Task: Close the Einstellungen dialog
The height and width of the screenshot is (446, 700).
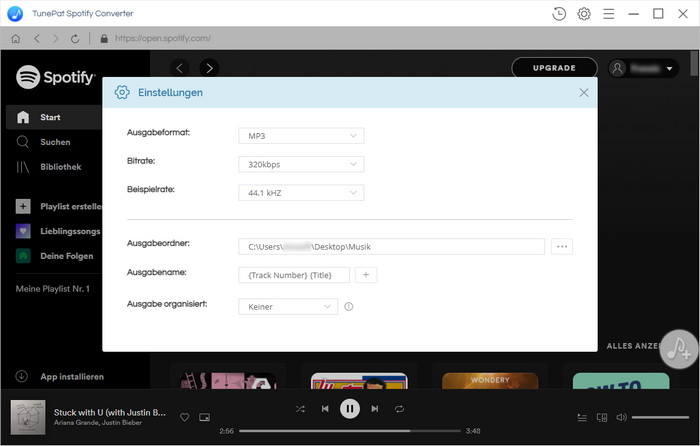Action: click(583, 92)
